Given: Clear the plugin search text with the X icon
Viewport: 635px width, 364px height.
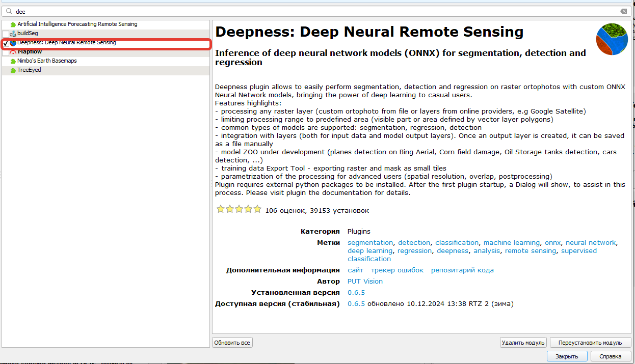Looking at the screenshot, I should click(624, 11).
